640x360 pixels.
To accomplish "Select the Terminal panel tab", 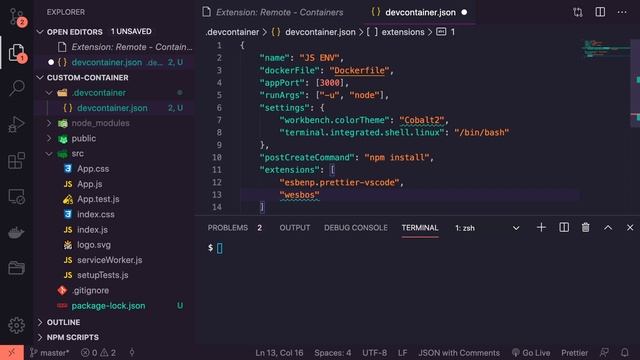I will click(420, 228).
